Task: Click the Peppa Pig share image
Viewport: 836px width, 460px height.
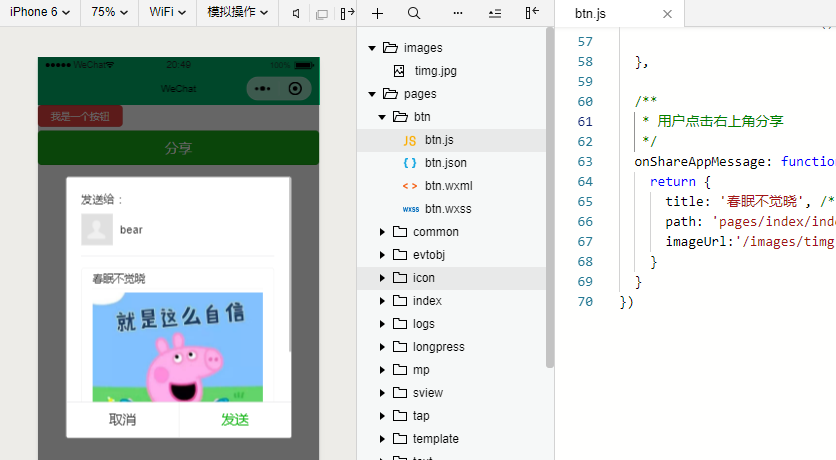Action: pyautogui.click(x=178, y=347)
